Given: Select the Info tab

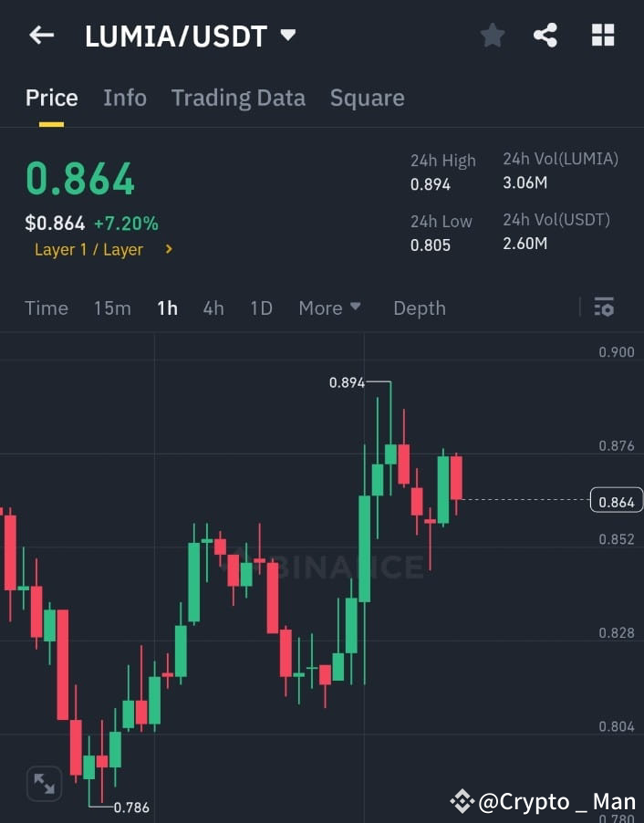Looking at the screenshot, I should click(x=125, y=98).
